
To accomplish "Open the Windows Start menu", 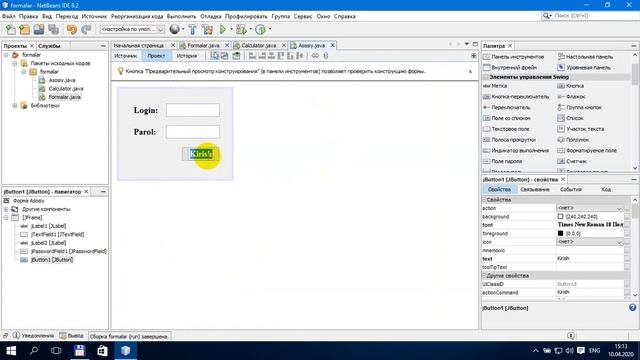I will 11,351.
